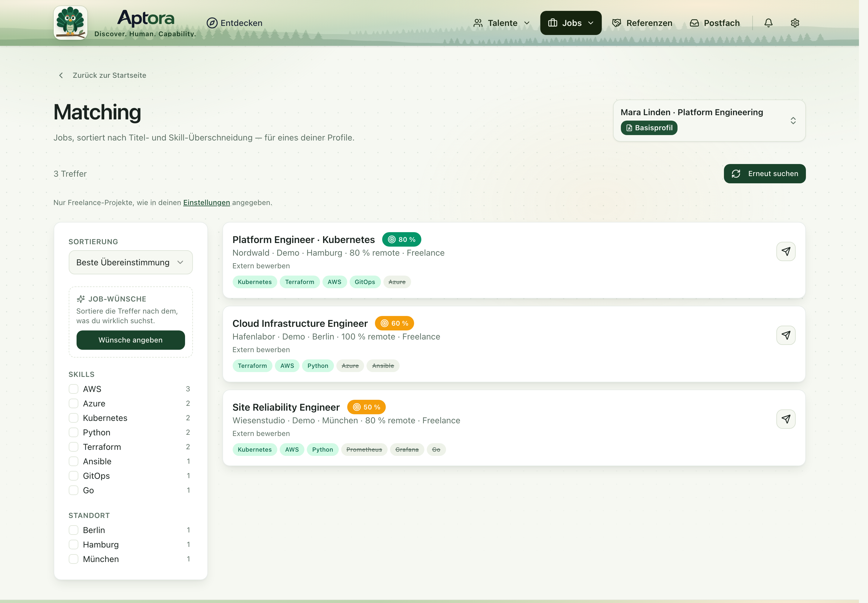Image resolution: width=868 pixels, height=603 pixels.
Task: Filter by Hamburg location
Action: tap(73, 545)
